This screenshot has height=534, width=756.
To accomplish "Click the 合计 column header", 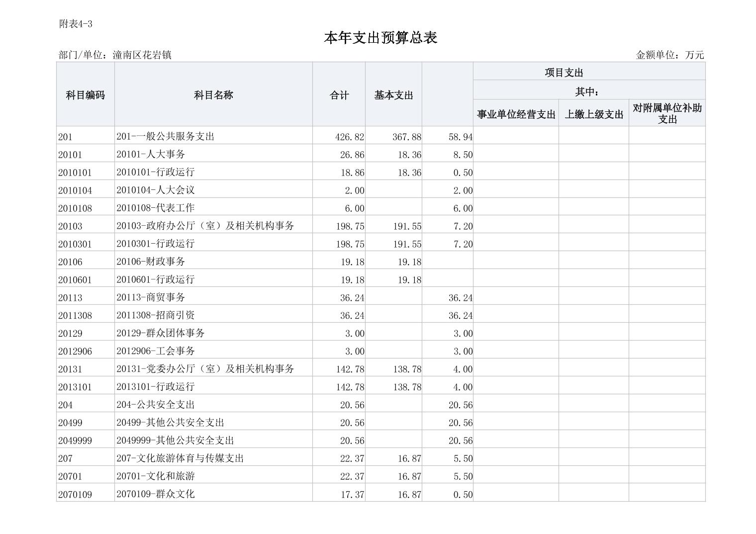I will pos(339,95).
